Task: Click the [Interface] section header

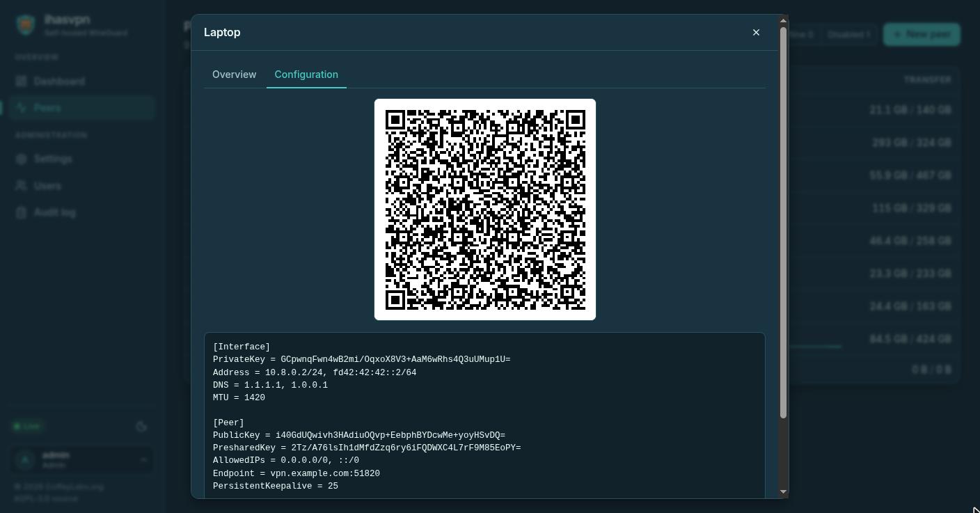Action: (242, 347)
